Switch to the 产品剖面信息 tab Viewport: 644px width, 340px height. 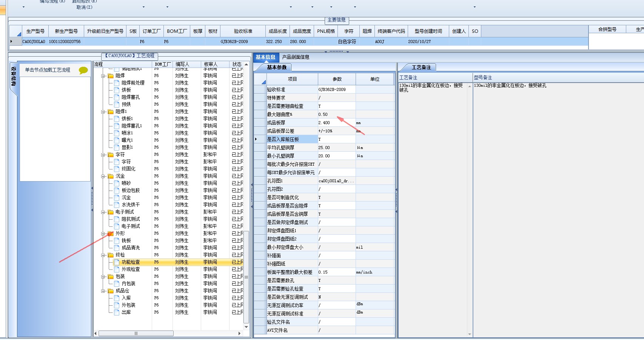296,57
